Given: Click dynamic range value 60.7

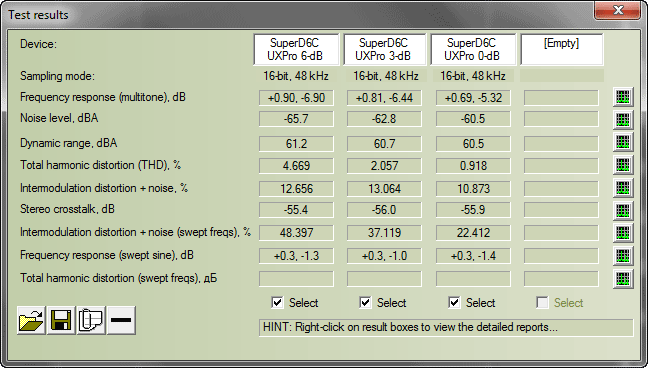Looking at the screenshot, I should 384,144.
